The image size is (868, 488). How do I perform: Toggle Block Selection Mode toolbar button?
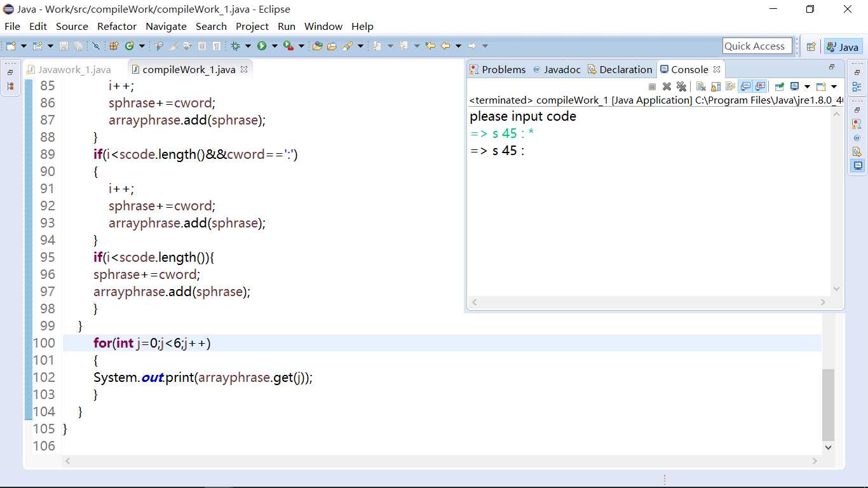click(x=202, y=46)
